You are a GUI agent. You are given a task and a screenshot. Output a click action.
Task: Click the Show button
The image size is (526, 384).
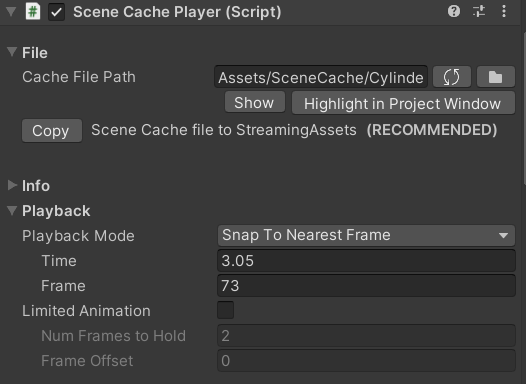[255, 102]
